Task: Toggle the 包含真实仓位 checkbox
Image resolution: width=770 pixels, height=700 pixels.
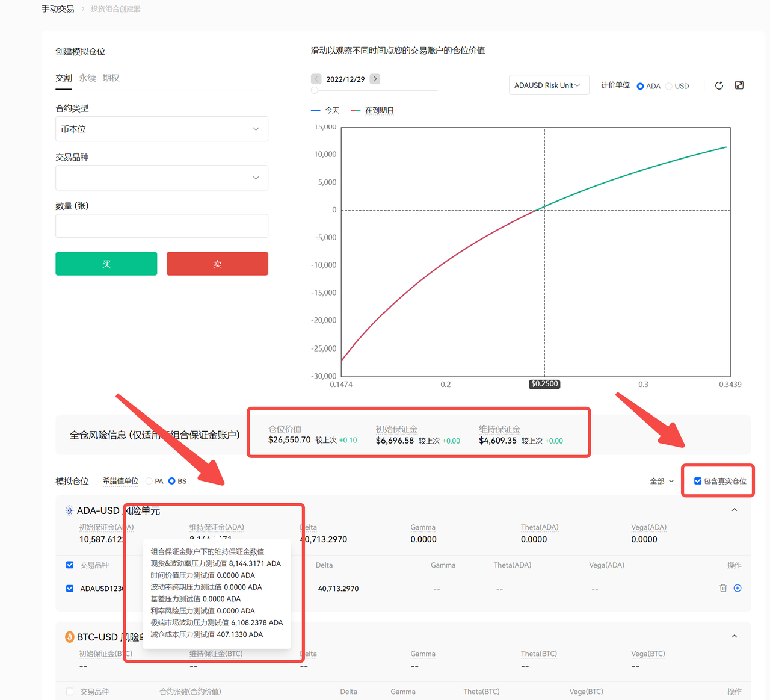Action: (x=698, y=481)
